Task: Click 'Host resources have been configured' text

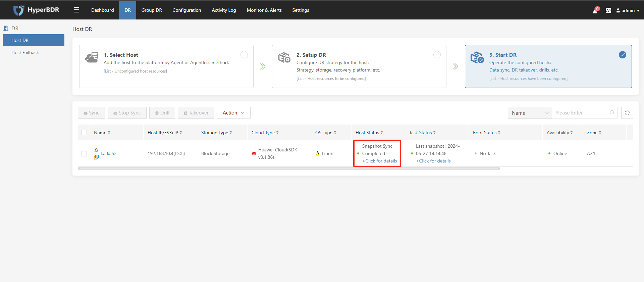Action: click(x=528, y=79)
